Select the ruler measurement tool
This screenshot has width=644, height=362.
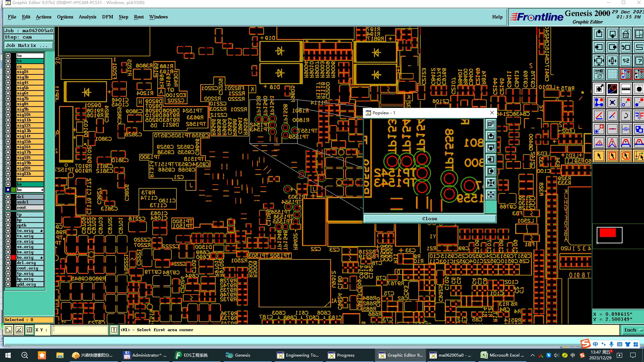[626, 89]
